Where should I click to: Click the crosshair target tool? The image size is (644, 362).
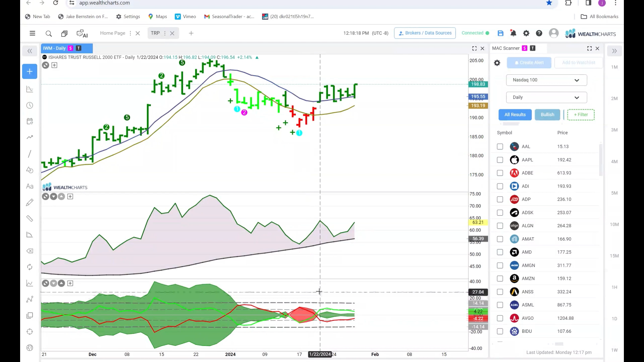click(x=30, y=332)
